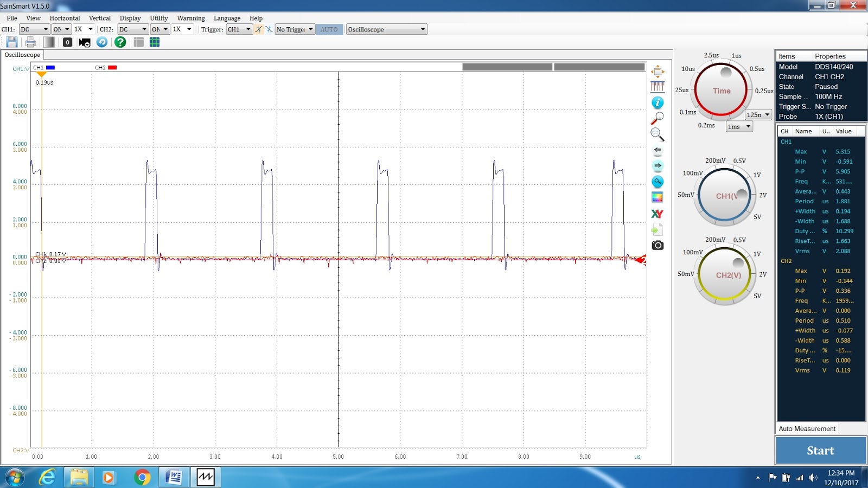Viewport: 868px width, 488px height.
Task: Click the CH1 blue color swatch
Action: (50, 68)
